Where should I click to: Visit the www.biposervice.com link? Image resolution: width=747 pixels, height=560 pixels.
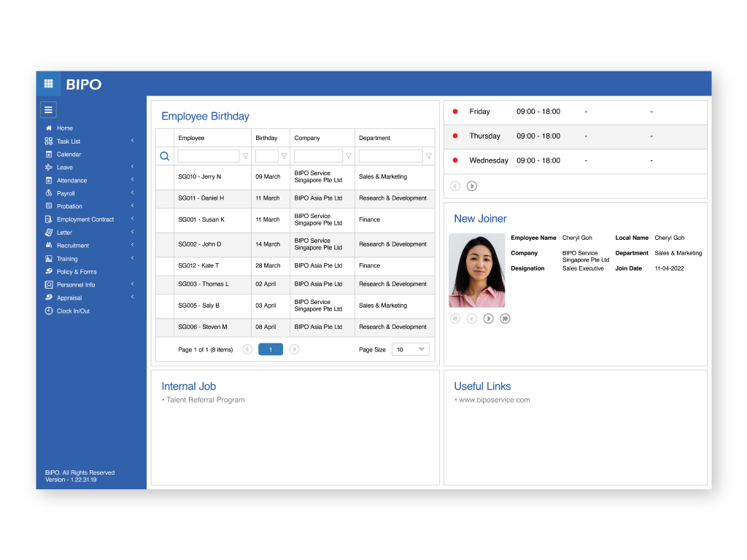click(494, 400)
